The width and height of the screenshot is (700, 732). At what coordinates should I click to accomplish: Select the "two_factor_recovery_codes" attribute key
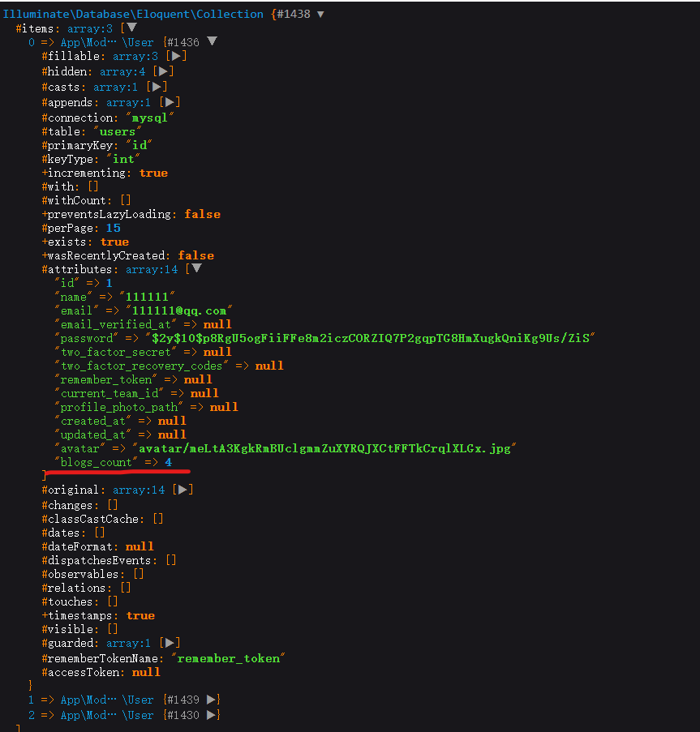[x=141, y=366]
